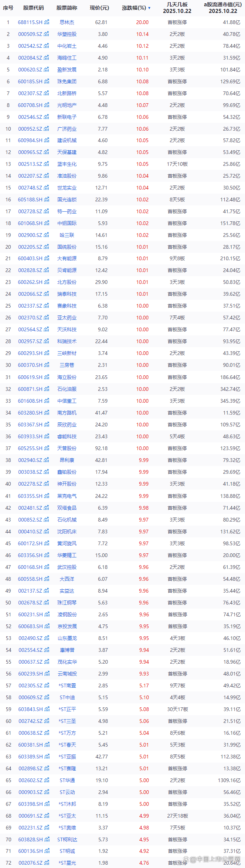Select the 17天10板 cell
Viewport: 245px width, 868px height.
click(177, 164)
